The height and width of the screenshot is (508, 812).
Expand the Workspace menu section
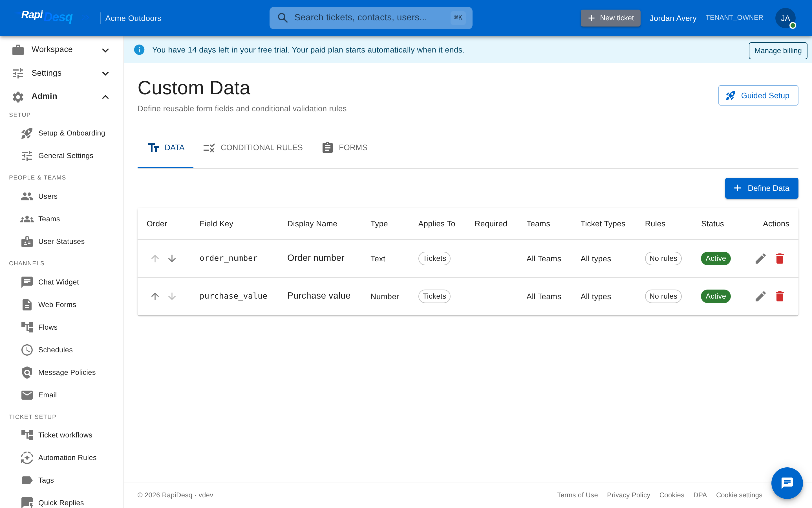pos(61,50)
